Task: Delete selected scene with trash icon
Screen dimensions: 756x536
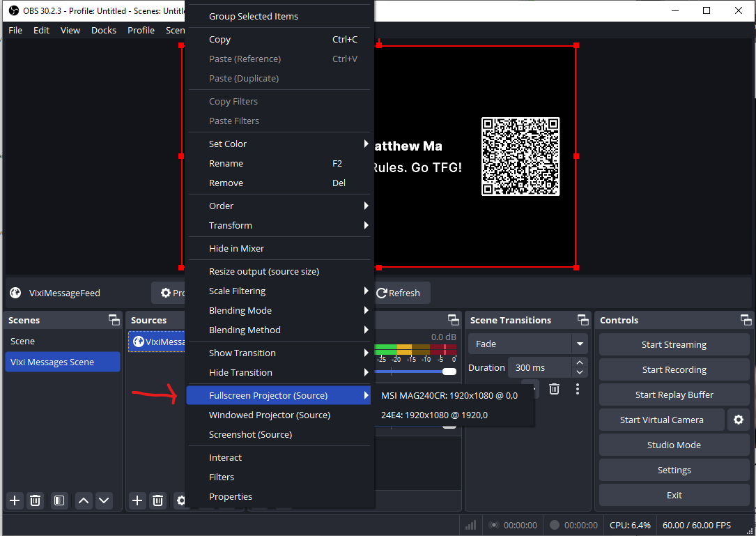Action: [36, 500]
